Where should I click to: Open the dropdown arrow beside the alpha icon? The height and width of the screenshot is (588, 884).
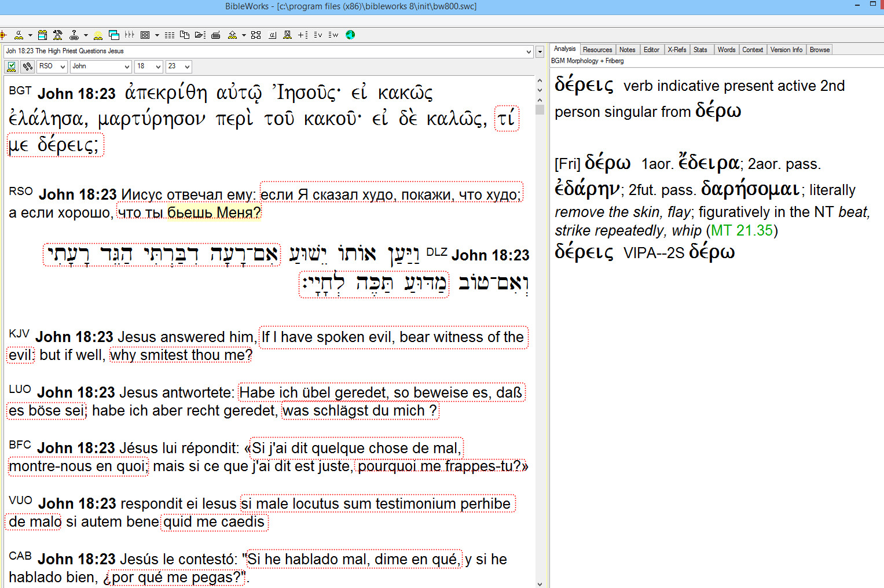(x=30, y=35)
